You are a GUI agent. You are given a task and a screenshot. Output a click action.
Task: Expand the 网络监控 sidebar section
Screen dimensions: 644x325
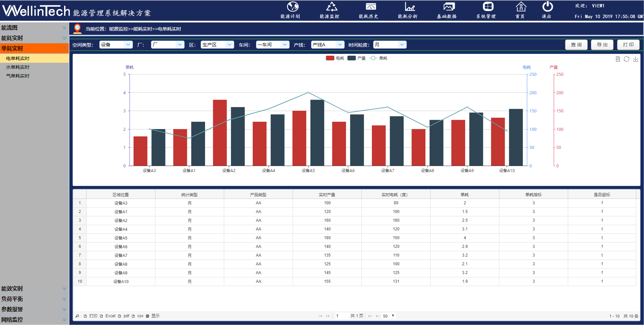[34, 320]
